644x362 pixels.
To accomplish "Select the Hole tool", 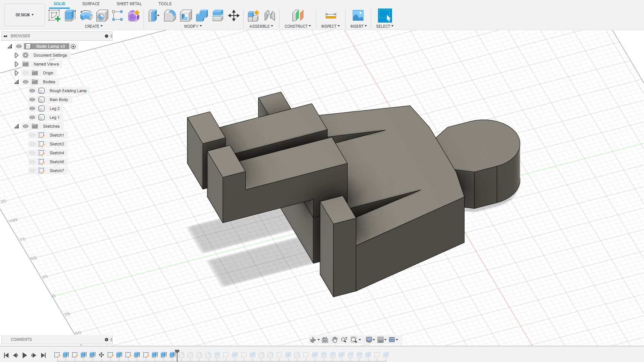I will [102, 16].
